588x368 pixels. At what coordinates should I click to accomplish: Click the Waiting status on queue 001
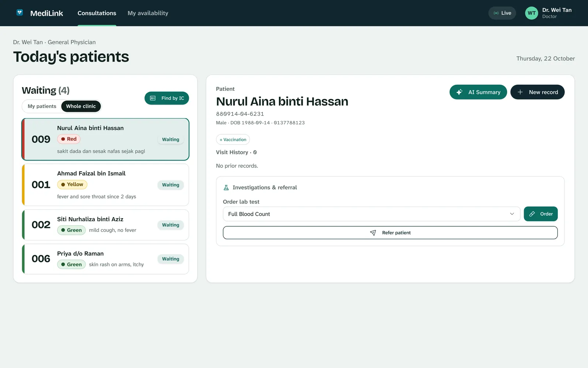[x=171, y=185]
